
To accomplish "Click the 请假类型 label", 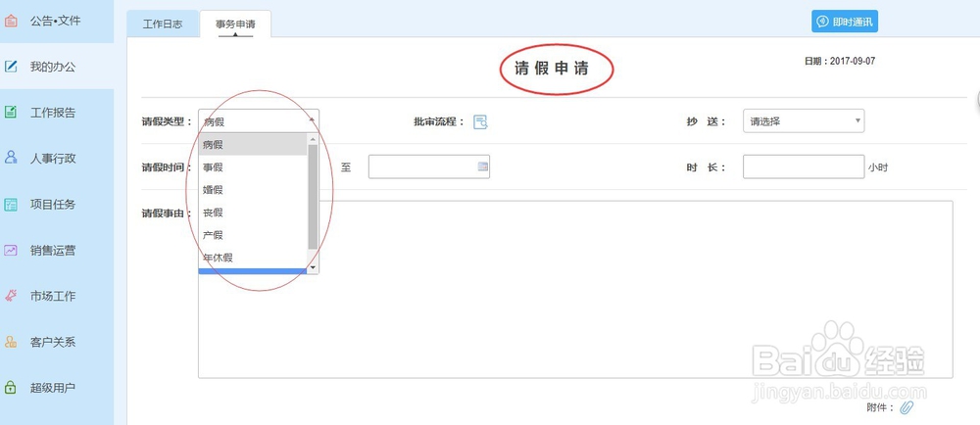I will click(167, 121).
